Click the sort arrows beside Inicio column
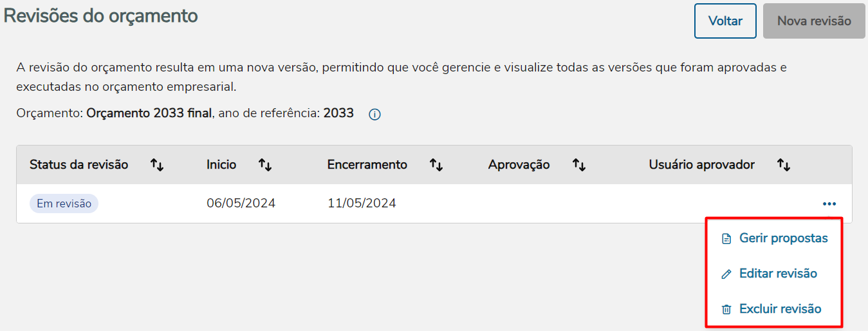Screen dimensions: 868x331 265,165
